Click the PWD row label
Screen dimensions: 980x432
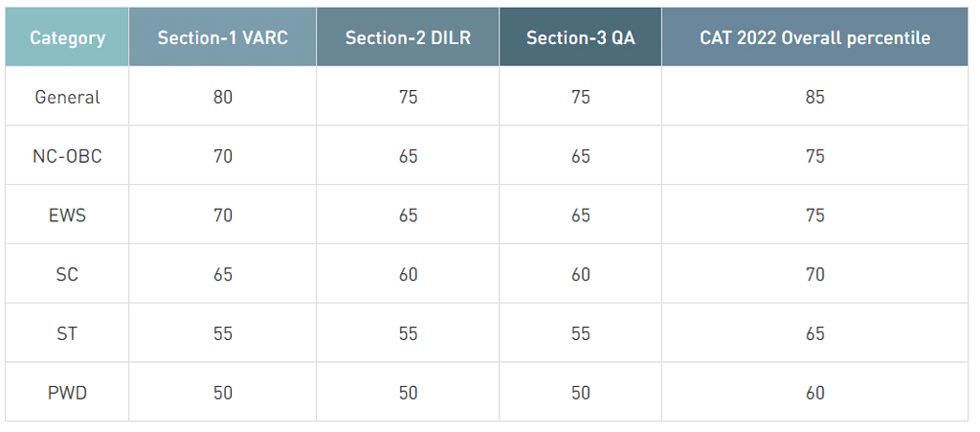pos(67,393)
